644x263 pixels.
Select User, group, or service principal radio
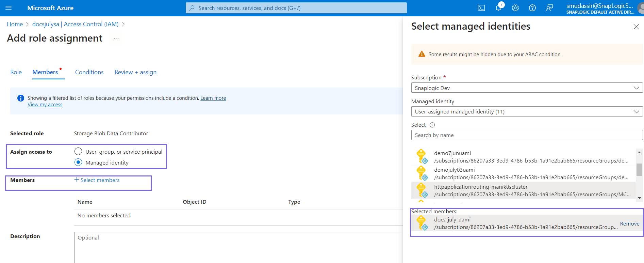78,151
